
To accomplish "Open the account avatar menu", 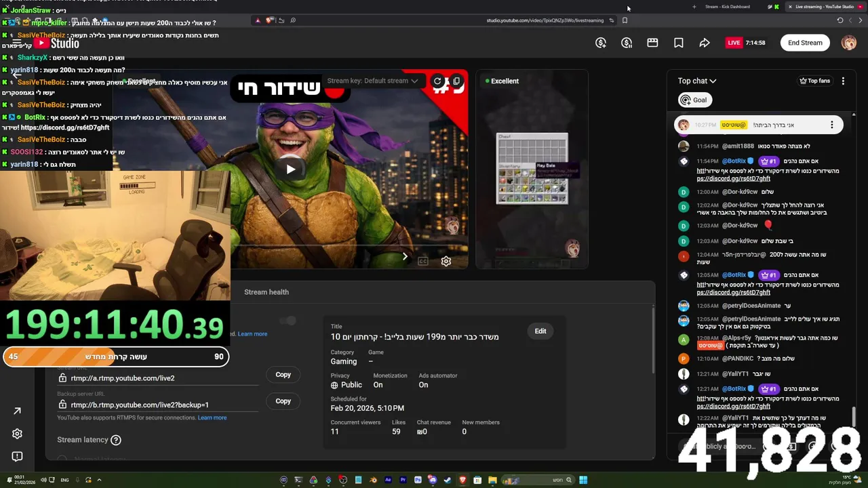I will tap(849, 43).
